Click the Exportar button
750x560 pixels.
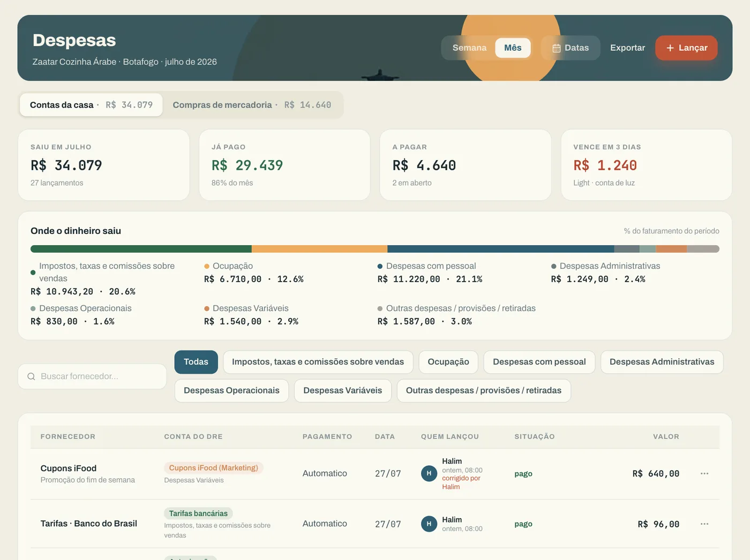tap(627, 48)
